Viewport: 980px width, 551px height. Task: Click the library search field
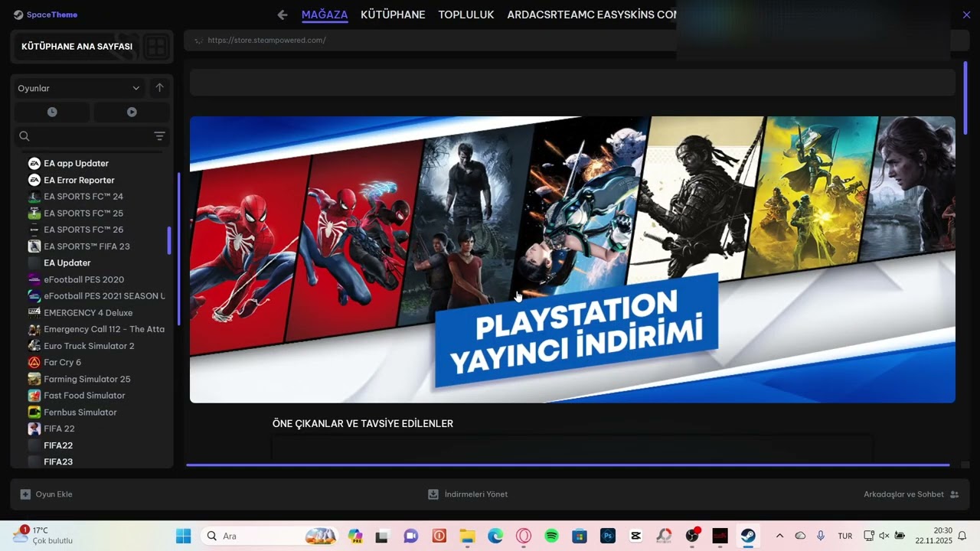click(x=84, y=136)
